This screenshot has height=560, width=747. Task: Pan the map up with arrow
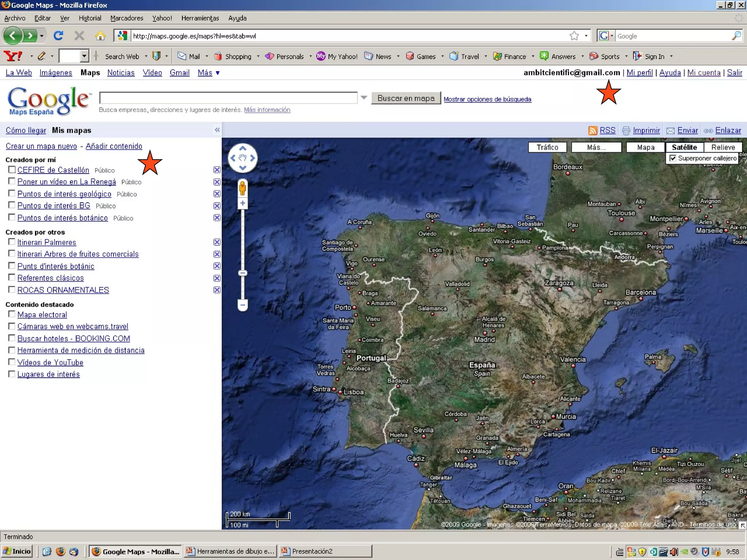(243, 148)
